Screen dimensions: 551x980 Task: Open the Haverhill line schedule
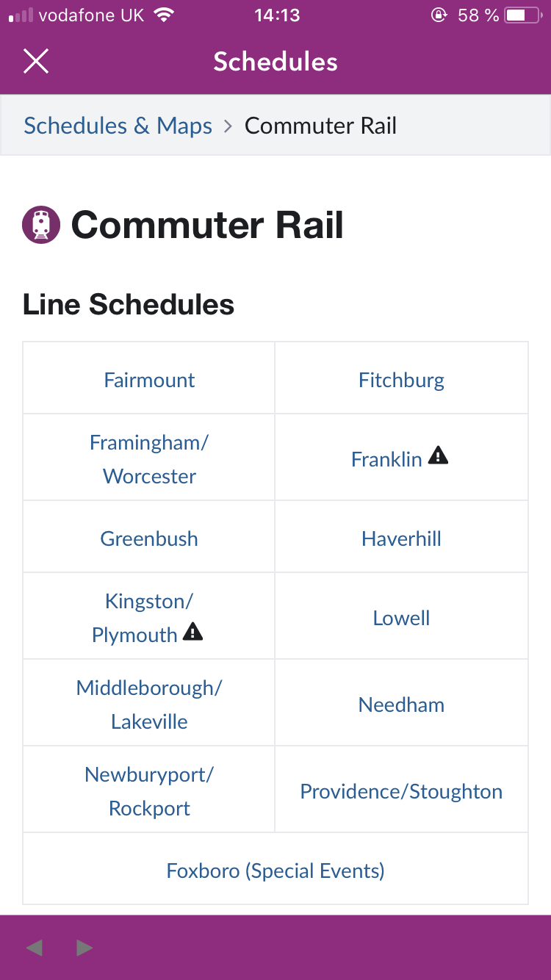pyautogui.click(x=401, y=538)
